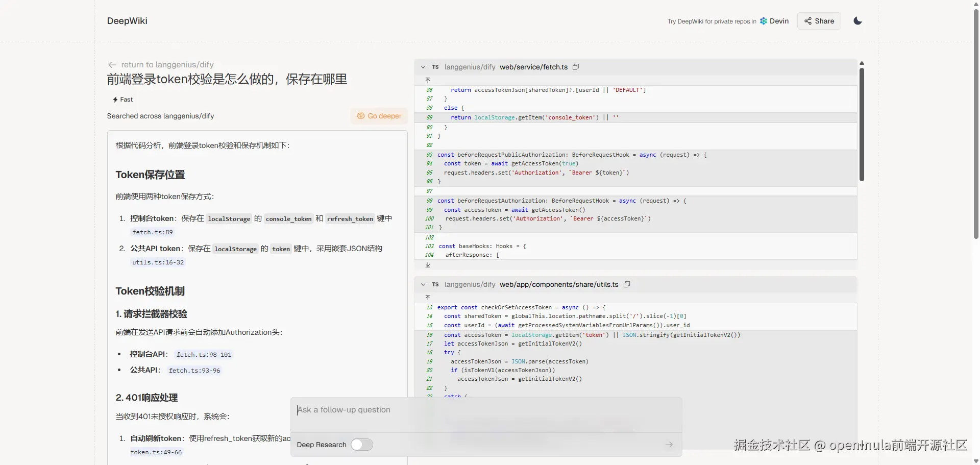The image size is (980, 465).
Task: Toggle the Deep Research switch
Action: 361,445
